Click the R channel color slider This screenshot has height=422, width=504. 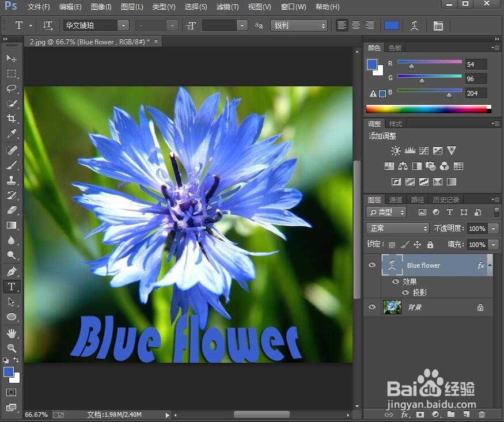[x=430, y=62]
